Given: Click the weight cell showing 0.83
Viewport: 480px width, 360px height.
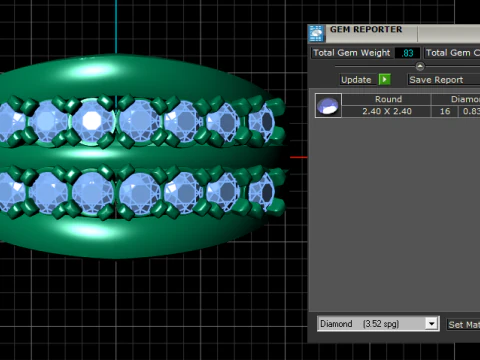Looking at the screenshot, I should pos(470,111).
